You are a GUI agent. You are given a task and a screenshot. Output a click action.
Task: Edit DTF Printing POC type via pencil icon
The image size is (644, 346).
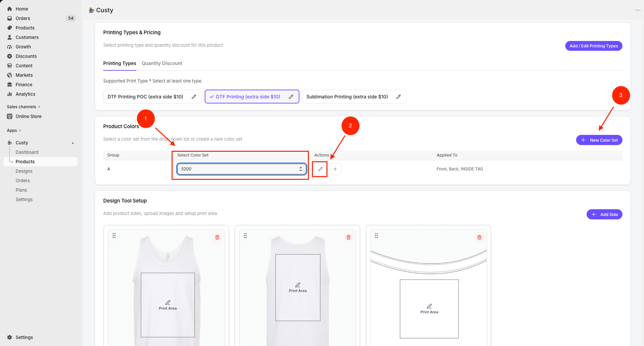point(194,97)
